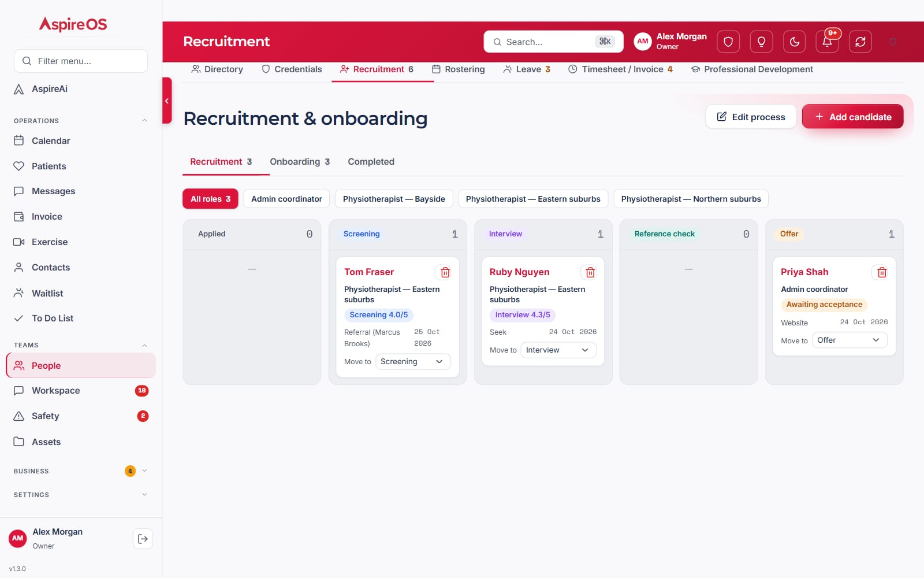Open Timesheet / Invoice tab
Screen dimensions: 924x578
[x=620, y=69]
